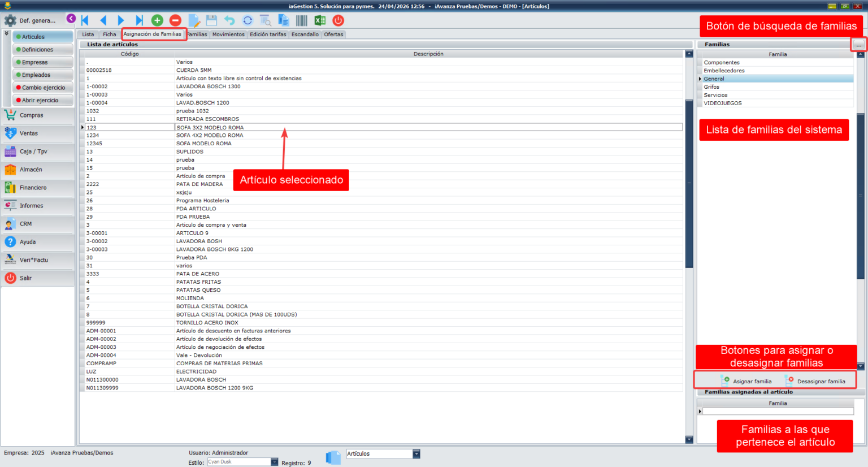Click the undo arrow icon
Viewport: 868px width, 467px height.
pos(229,20)
